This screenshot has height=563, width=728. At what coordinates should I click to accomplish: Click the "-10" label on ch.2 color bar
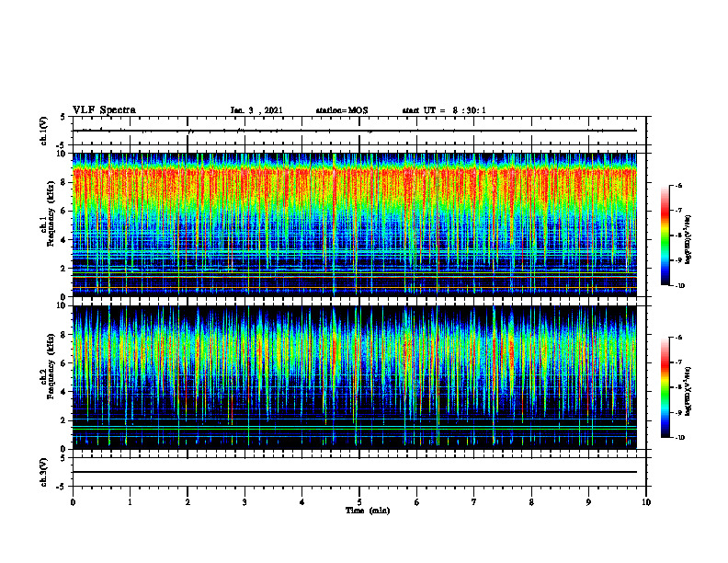pyautogui.click(x=679, y=438)
